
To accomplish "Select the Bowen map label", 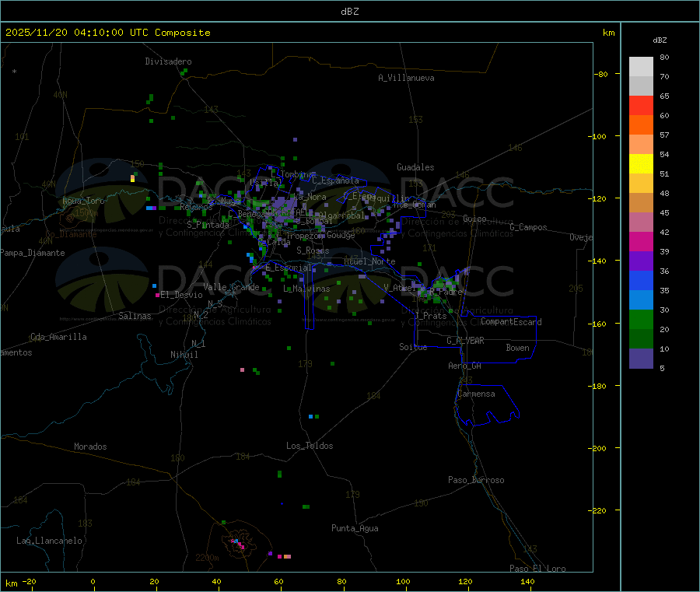I will pos(518,348).
